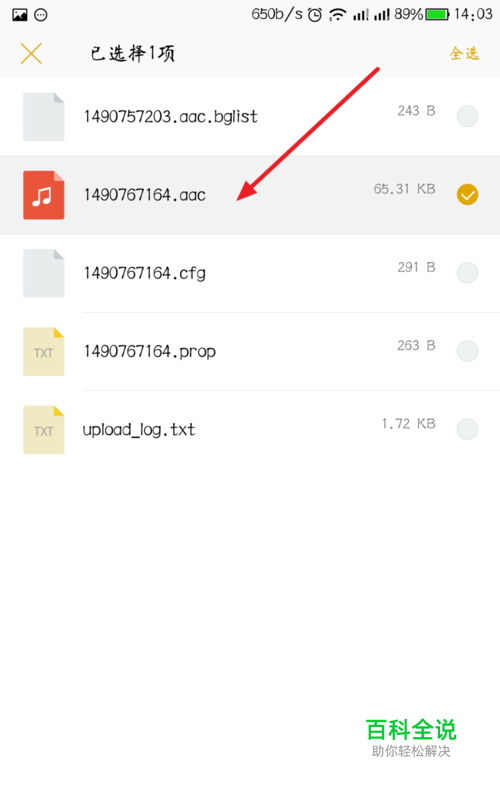Tap the picture notification icon in status bar
Image resolution: width=500 pixels, height=790 pixels.
click(20, 15)
